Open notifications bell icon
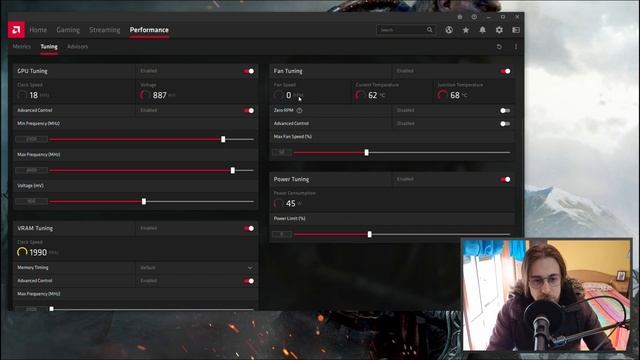The height and width of the screenshot is (360, 640). tap(482, 30)
